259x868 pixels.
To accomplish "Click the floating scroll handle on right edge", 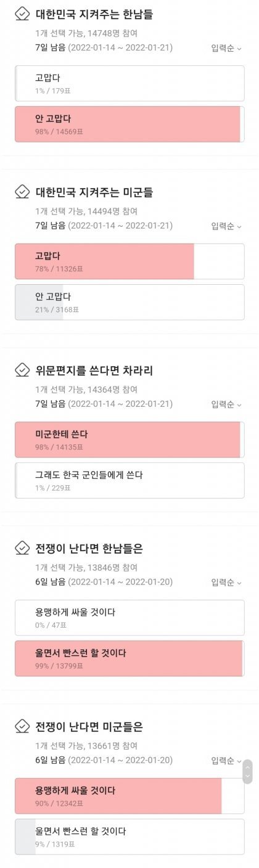I will tap(247, 771).
